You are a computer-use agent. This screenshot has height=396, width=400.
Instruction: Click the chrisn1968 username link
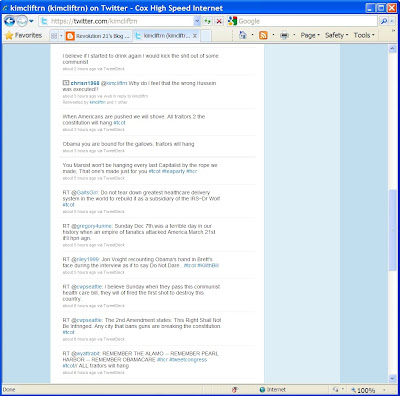click(x=85, y=83)
